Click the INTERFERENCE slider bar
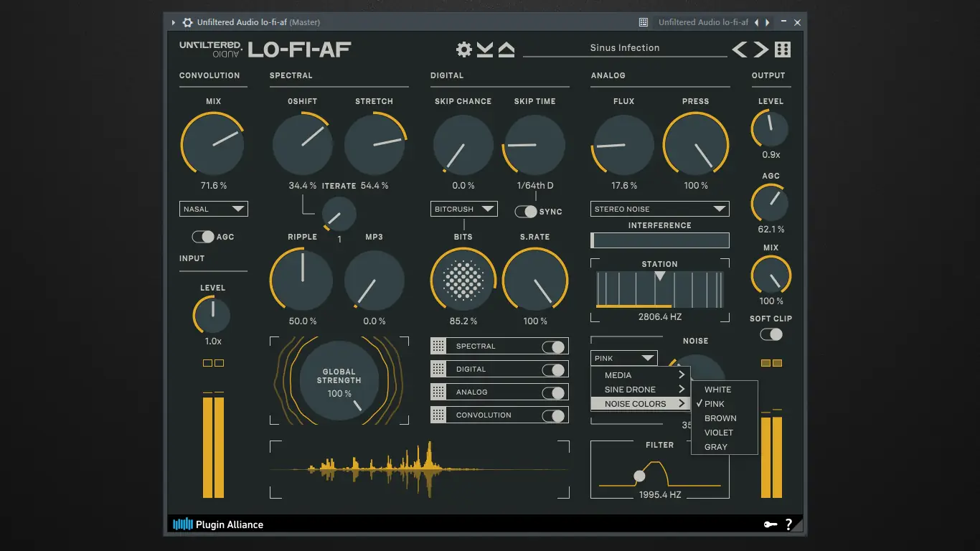Image resolution: width=980 pixels, height=551 pixels. (x=660, y=240)
